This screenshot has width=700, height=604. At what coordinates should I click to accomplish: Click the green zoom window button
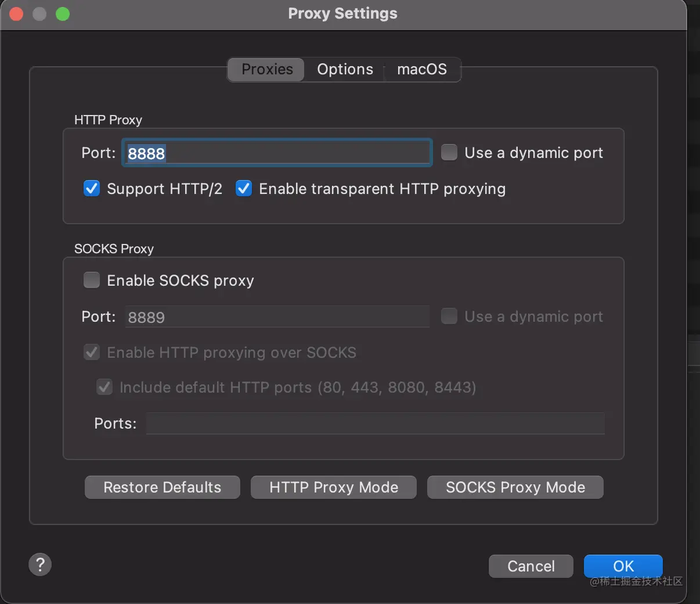(x=63, y=14)
